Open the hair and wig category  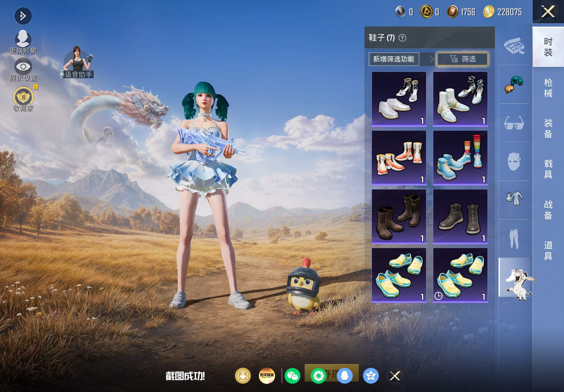(514, 84)
